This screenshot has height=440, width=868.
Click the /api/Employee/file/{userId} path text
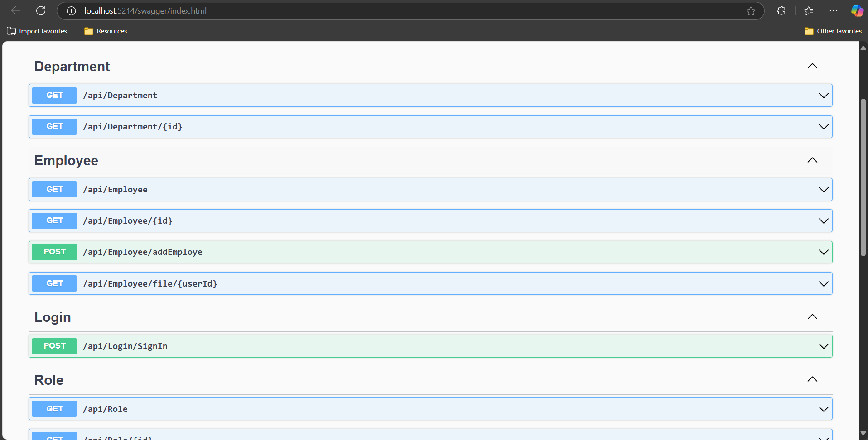coord(150,284)
